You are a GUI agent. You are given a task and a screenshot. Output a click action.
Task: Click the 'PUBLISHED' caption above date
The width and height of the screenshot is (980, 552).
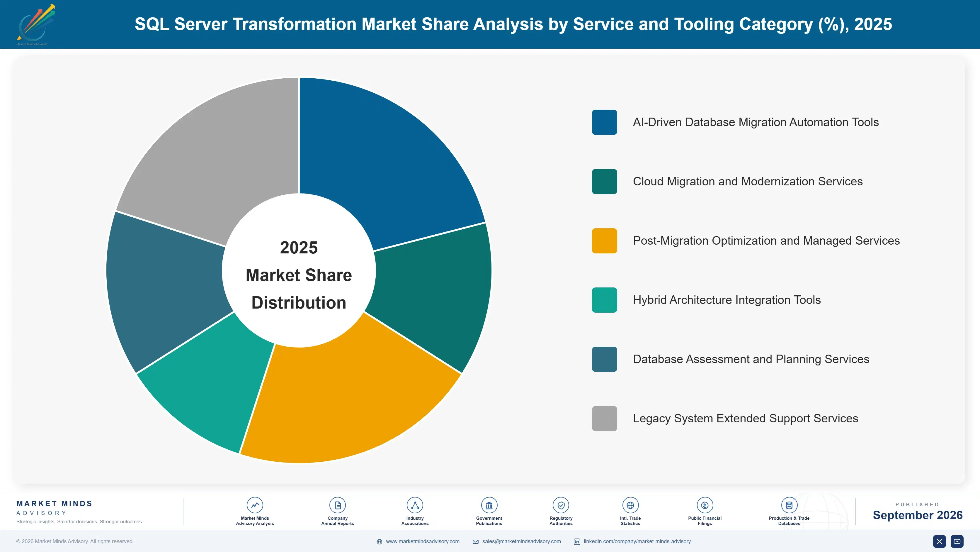click(x=917, y=504)
